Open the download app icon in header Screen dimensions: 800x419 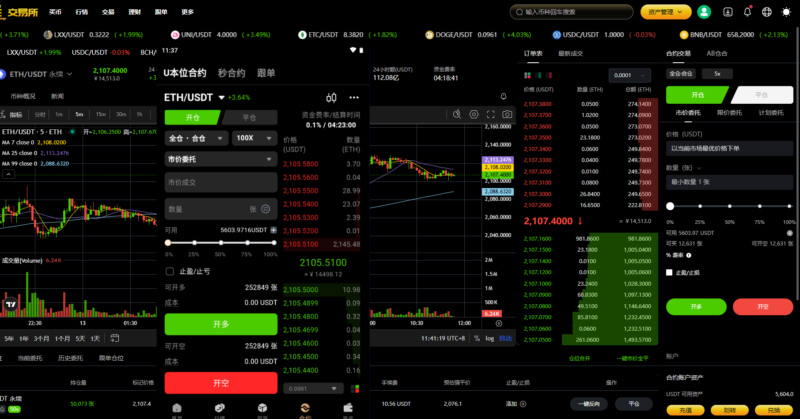coord(727,12)
